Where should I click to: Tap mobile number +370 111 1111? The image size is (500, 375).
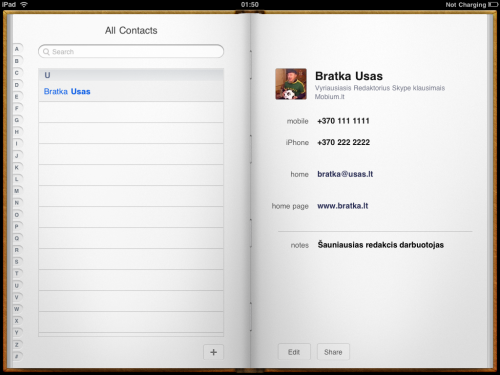[343, 121]
